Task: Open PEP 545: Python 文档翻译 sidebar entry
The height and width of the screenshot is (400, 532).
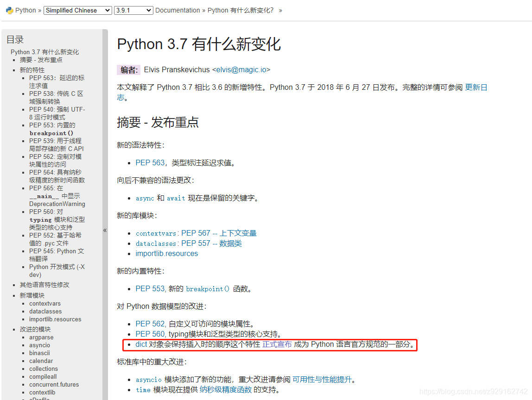Action: click(x=57, y=255)
